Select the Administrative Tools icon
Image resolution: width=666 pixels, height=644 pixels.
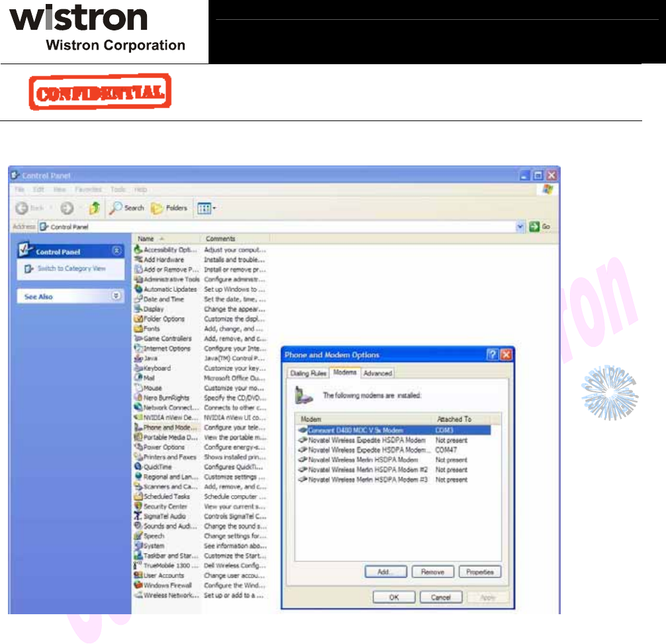tap(138, 279)
